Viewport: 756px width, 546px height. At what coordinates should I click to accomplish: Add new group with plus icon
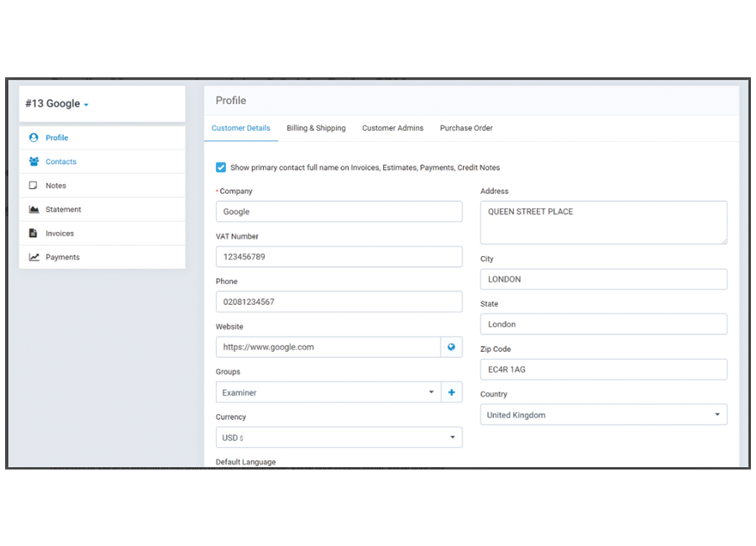point(451,392)
